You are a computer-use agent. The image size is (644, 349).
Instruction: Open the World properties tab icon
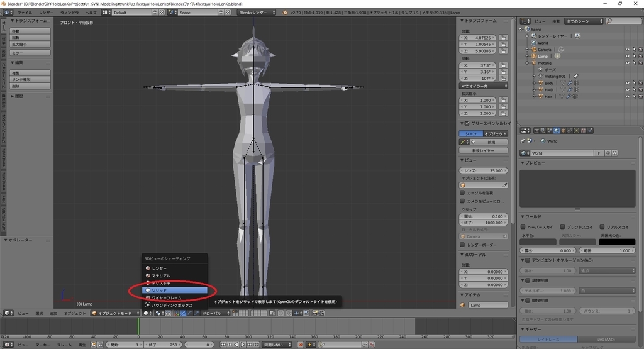pyautogui.click(x=557, y=130)
